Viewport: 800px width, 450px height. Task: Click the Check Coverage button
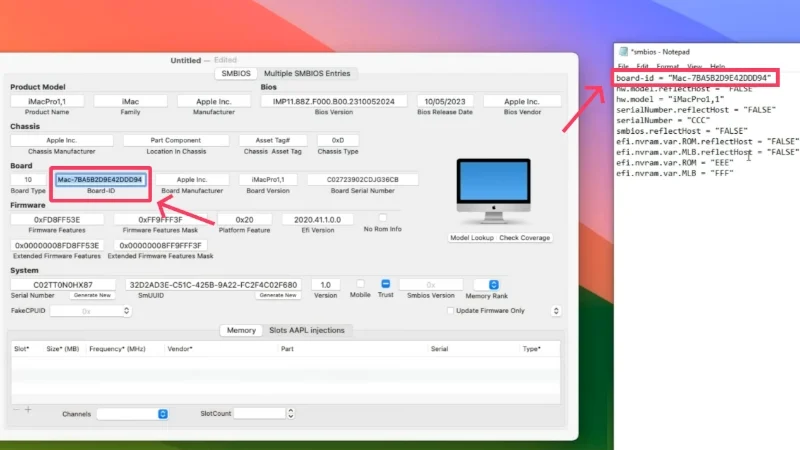click(524, 238)
